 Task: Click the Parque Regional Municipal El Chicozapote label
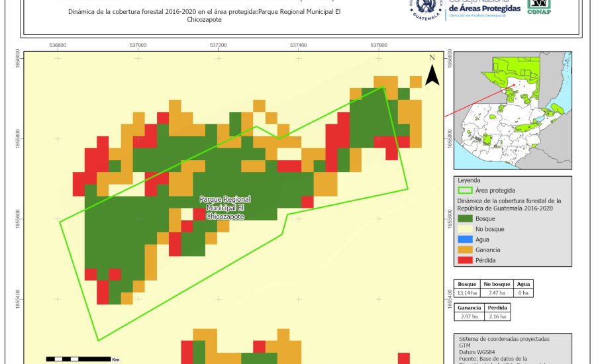point(225,208)
